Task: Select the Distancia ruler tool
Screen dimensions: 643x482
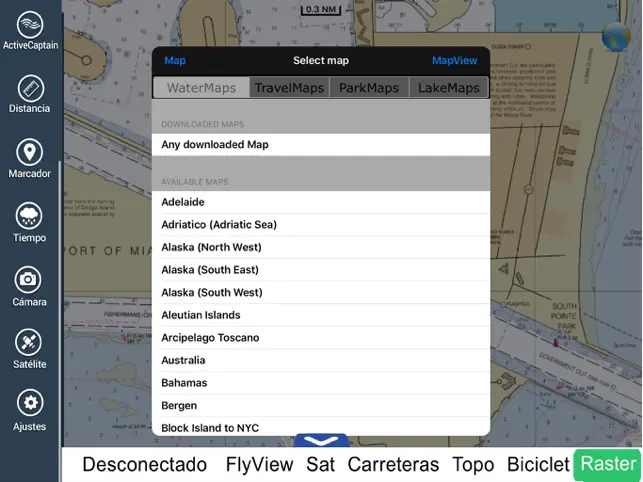Action: click(x=30, y=88)
